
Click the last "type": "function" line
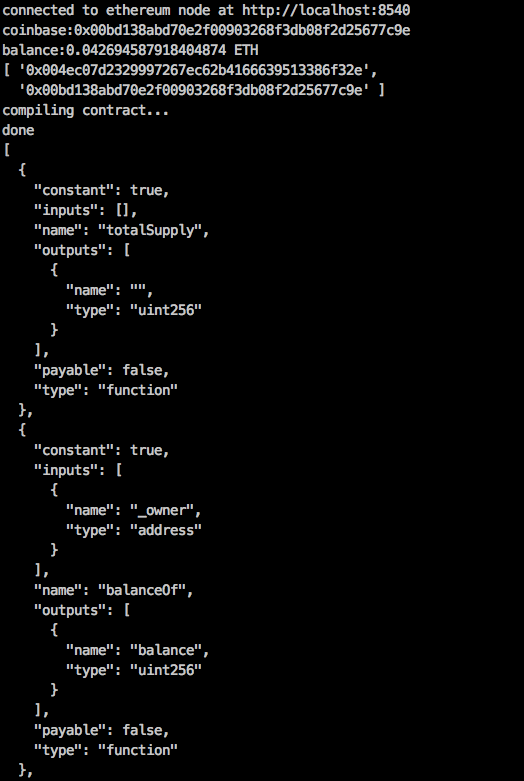106,750
